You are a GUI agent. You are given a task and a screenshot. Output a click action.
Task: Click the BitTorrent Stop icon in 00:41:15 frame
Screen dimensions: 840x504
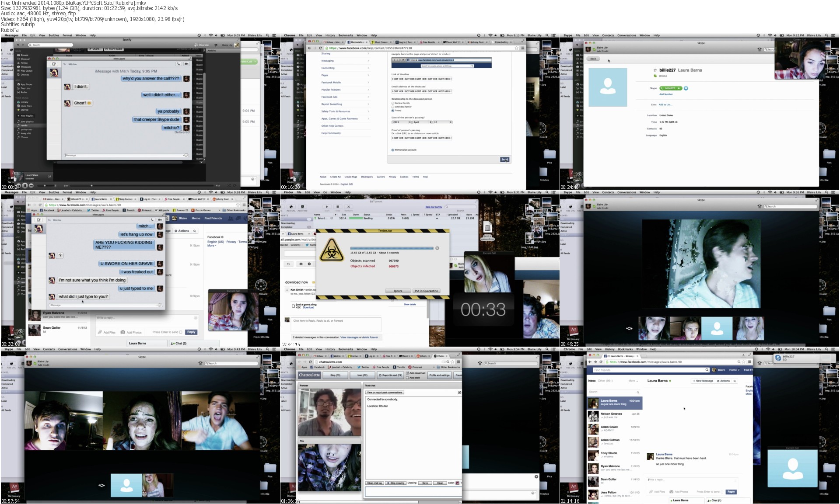click(338, 207)
